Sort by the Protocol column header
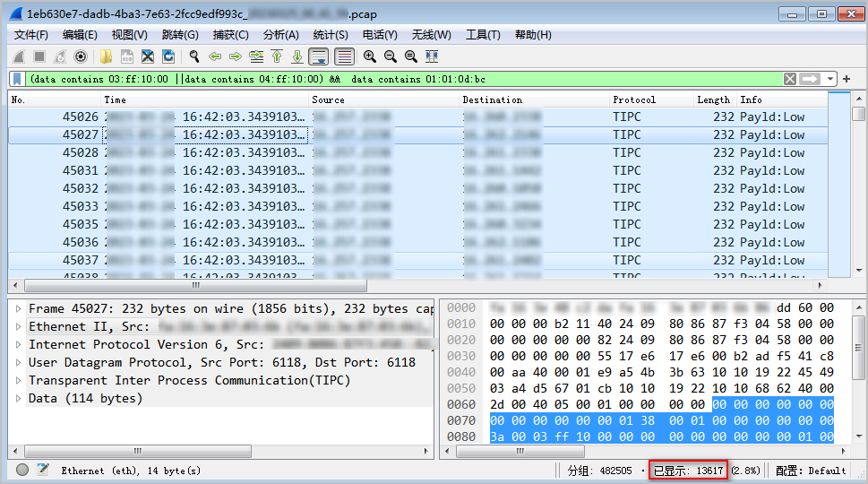 click(x=651, y=99)
